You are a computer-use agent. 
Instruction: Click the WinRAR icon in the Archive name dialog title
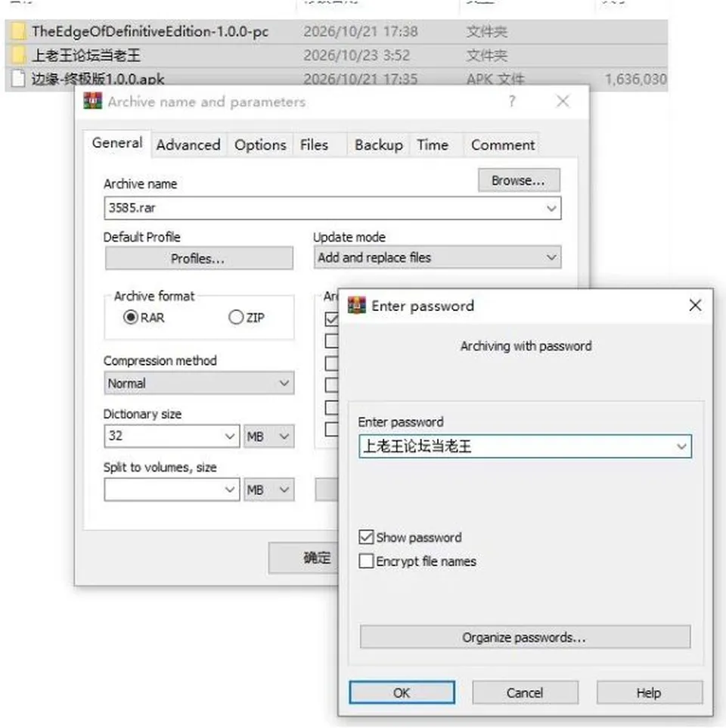click(x=93, y=101)
